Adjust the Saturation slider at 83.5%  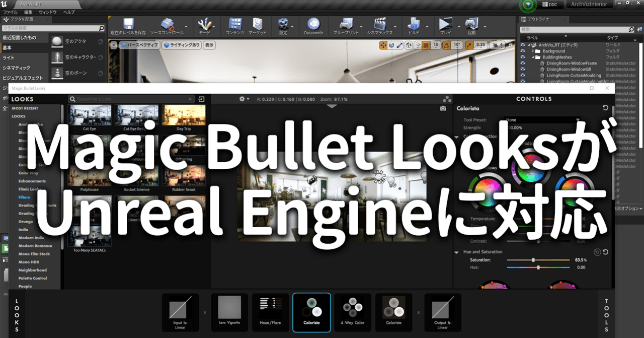533,261
